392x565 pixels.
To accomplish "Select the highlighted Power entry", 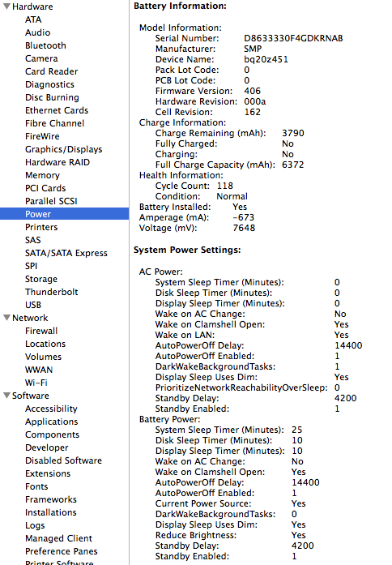I will 65,214.
